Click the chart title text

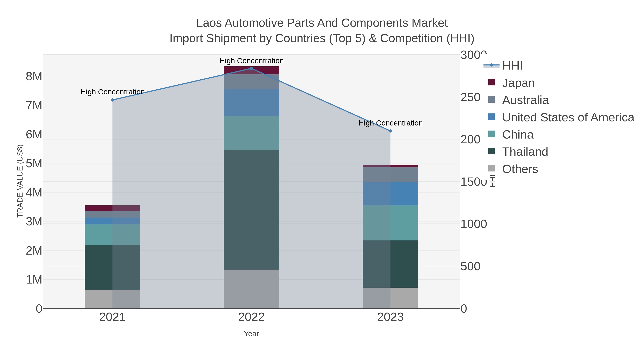point(322,30)
